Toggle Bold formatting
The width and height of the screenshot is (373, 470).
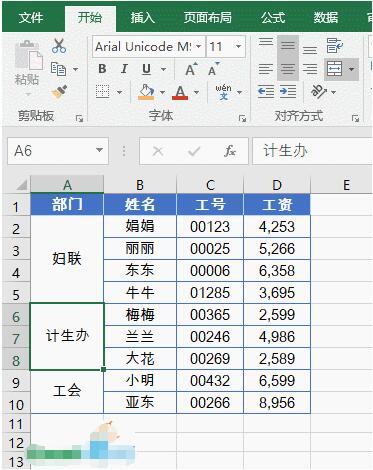click(102, 69)
